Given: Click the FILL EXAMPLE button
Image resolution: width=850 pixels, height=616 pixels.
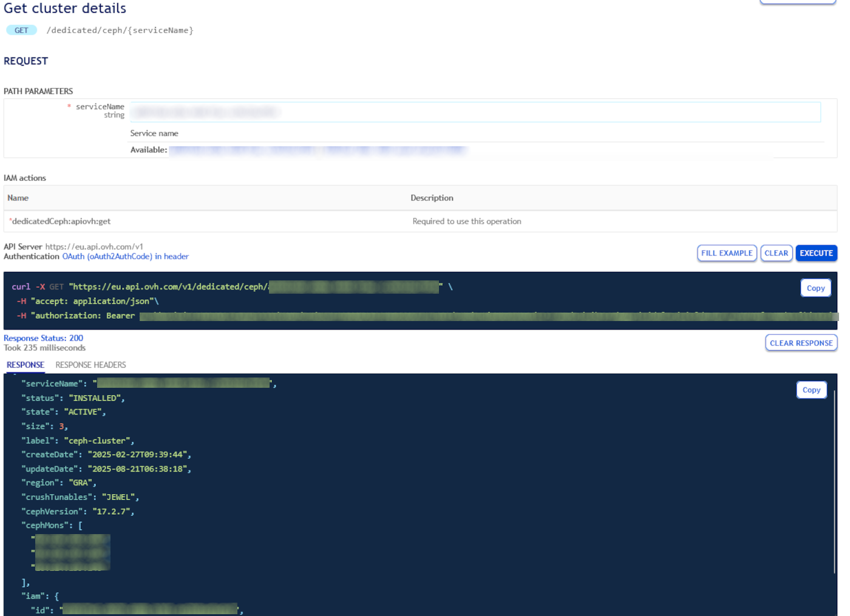Looking at the screenshot, I should 727,253.
